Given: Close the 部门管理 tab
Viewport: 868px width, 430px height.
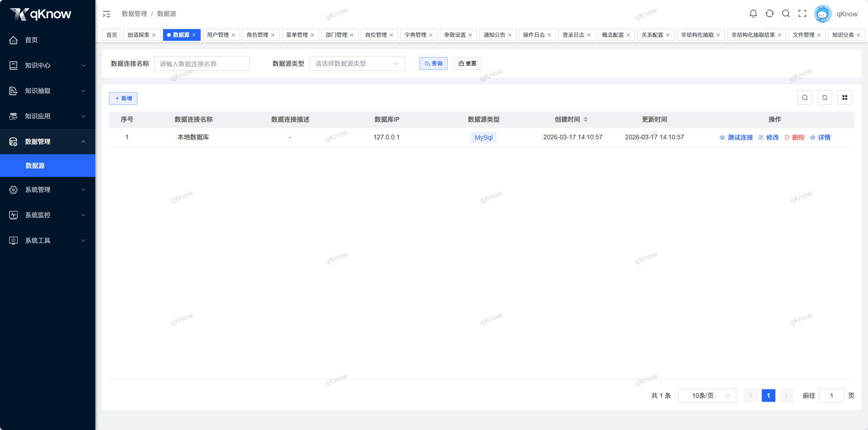Looking at the screenshot, I should tap(352, 35).
